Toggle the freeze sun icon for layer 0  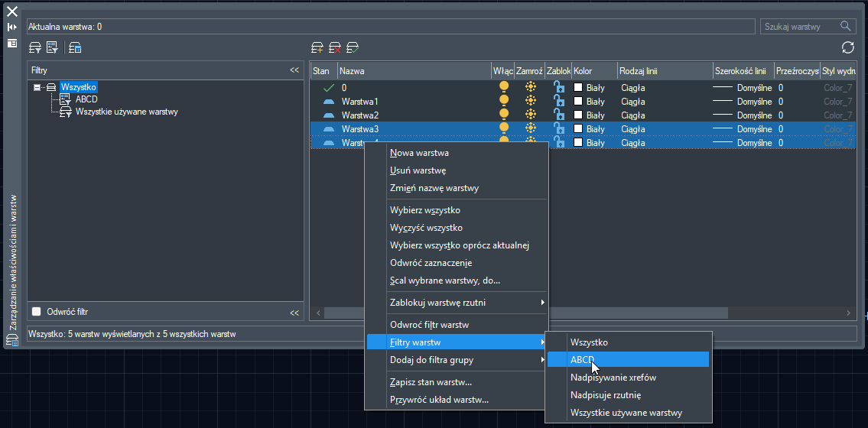530,87
